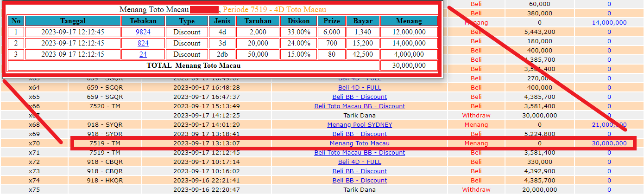The height and width of the screenshot is (195, 644).
Task: Click the 14,000,000 win amount at top right
Action: coord(609,23)
